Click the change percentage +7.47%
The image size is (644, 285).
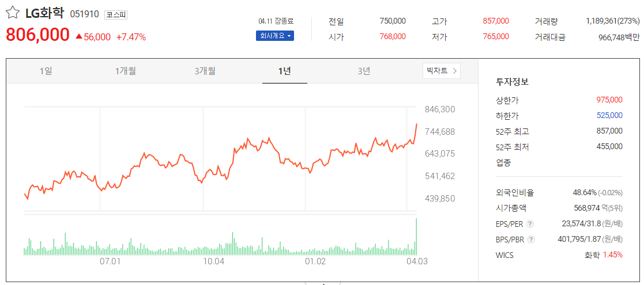(x=131, y=37)
